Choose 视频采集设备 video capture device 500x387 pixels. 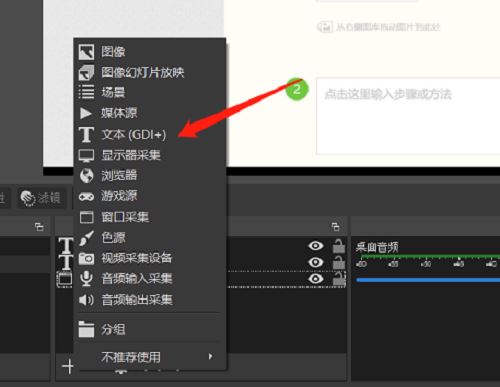coord(150,258)
